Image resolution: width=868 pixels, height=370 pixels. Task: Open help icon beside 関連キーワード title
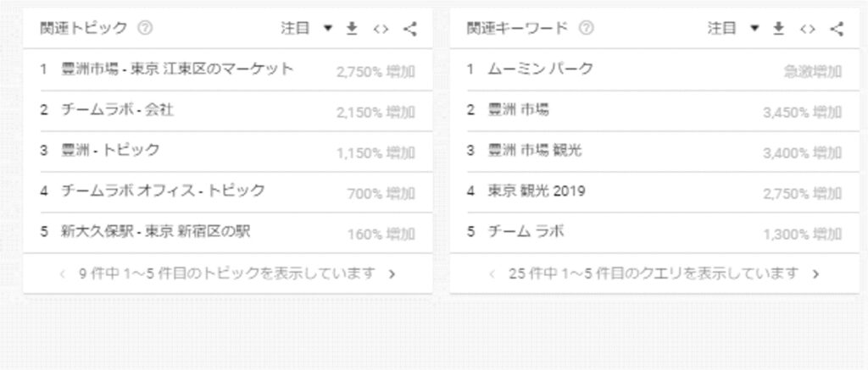[x=587, y=28]
